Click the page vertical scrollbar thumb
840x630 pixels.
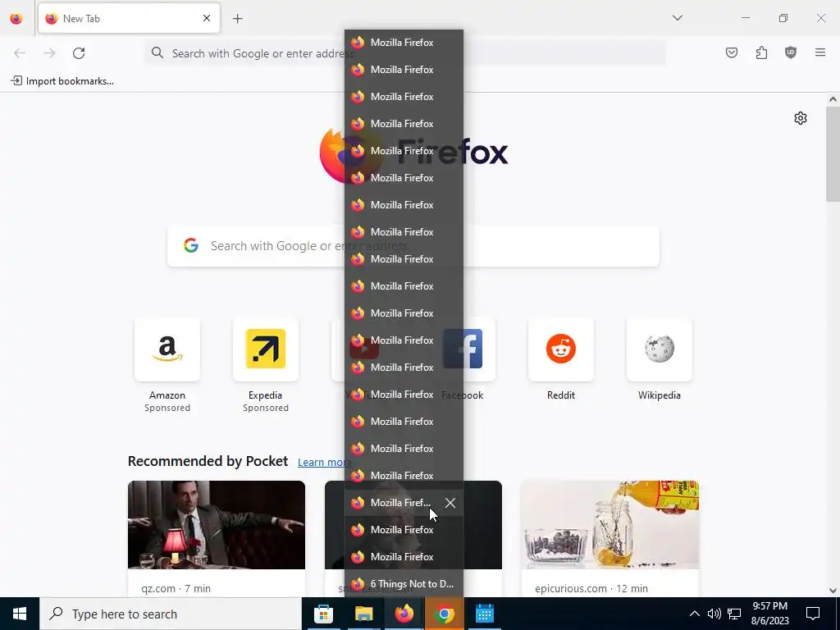[833, 155]
